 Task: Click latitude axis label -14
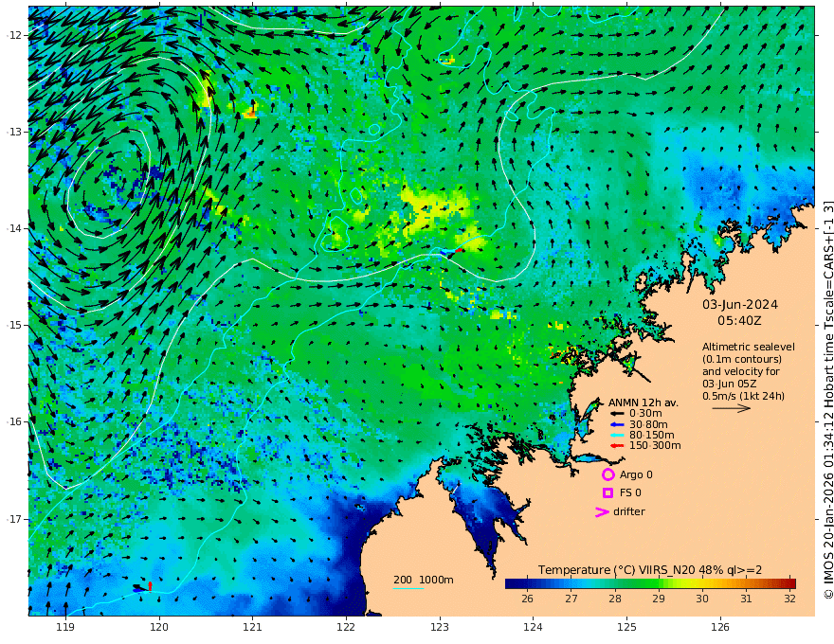[14, 228]
